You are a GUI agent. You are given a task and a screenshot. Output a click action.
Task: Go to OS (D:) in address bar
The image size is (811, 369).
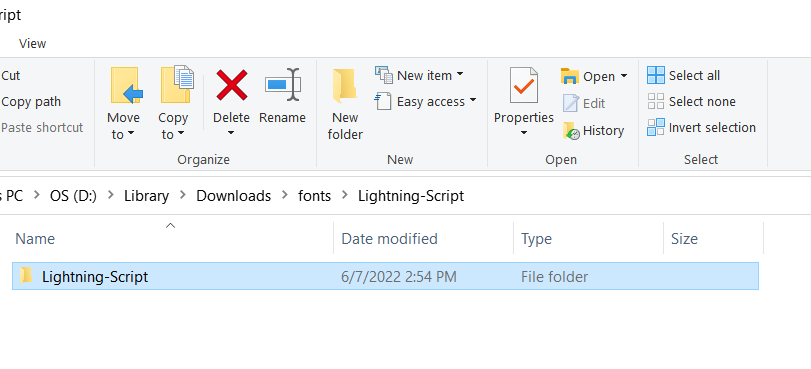point(73,196)
